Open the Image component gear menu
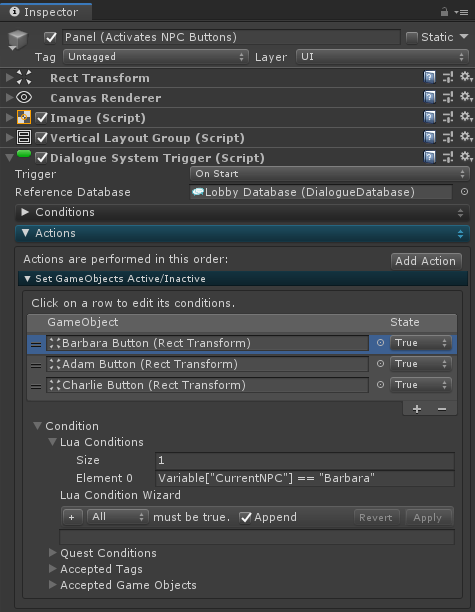The height and width of the screenshot is (612, 475). click(466, 117)
